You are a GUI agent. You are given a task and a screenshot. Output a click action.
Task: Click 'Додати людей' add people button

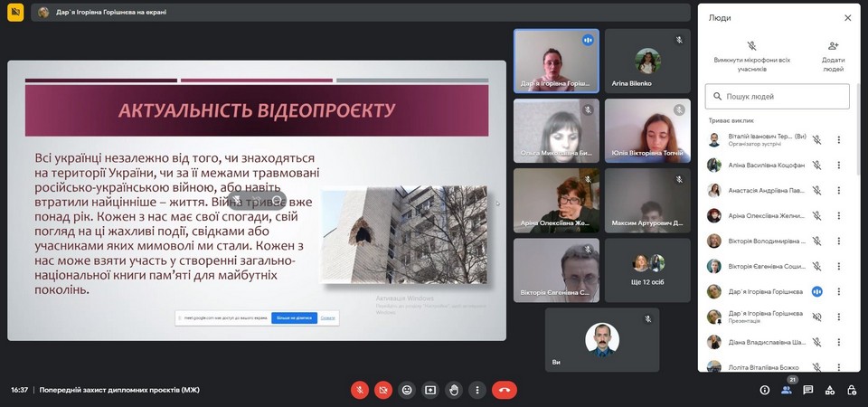833,56
